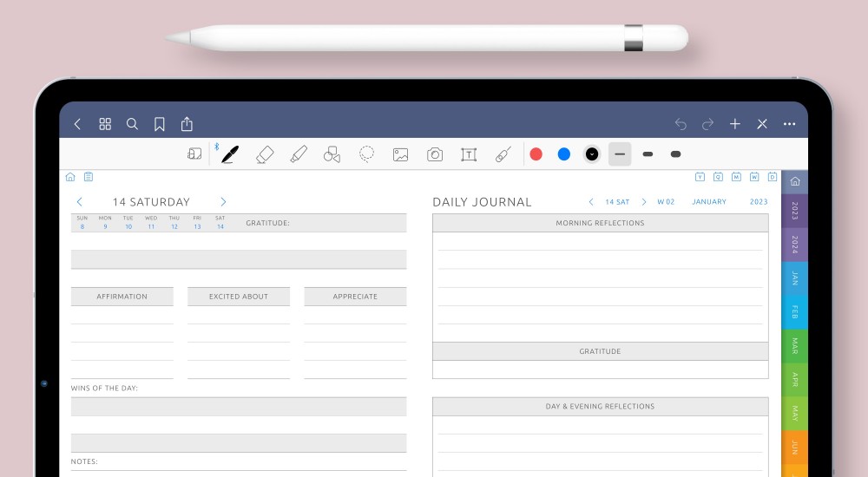Select the Eraser tool
Screen dimensions: 868x477
[265, 154]
